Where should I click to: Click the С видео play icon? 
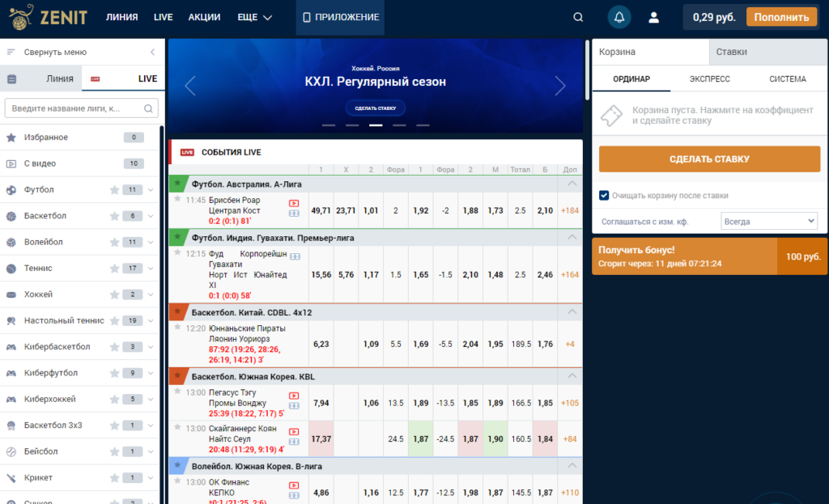11,163
